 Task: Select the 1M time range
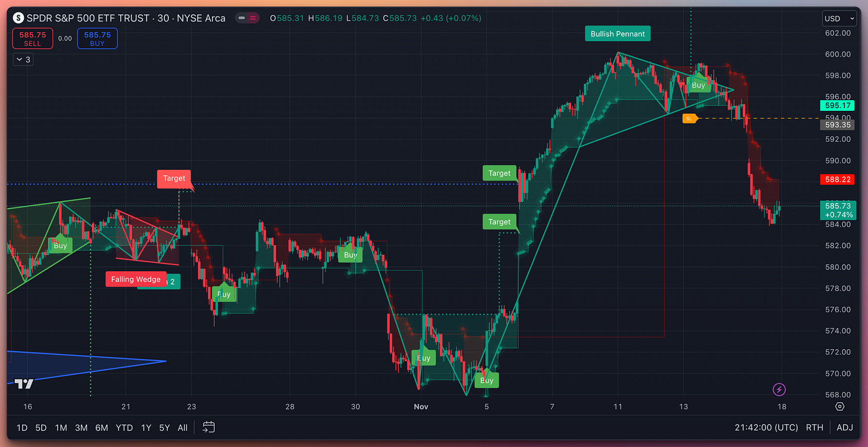[61, 427]
